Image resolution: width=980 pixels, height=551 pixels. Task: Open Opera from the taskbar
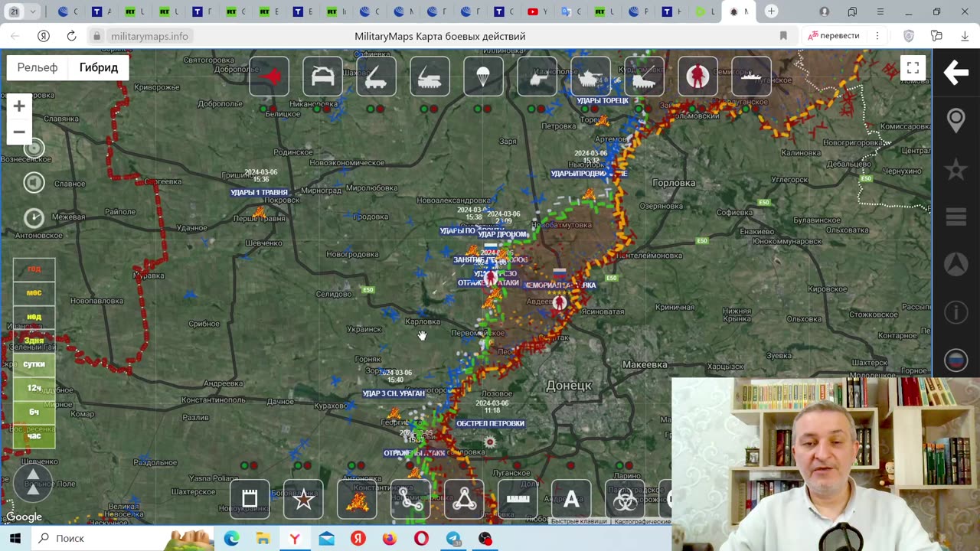(x=421, y=539)
